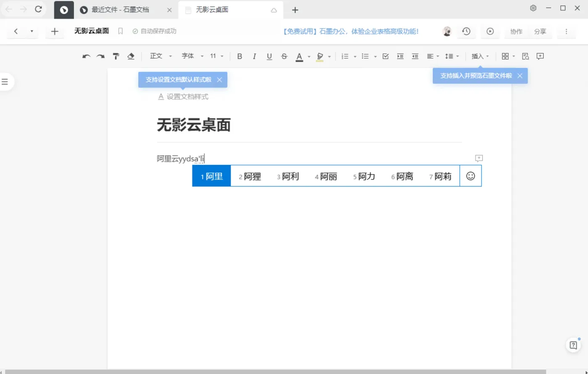Dismiss the 支持插入并预览石墨文件啦 tip
Screen dimensions: 588x374
coord(520,76)
